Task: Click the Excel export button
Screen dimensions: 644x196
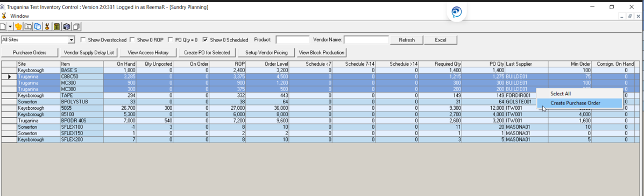Action: (x=440, y=40)
